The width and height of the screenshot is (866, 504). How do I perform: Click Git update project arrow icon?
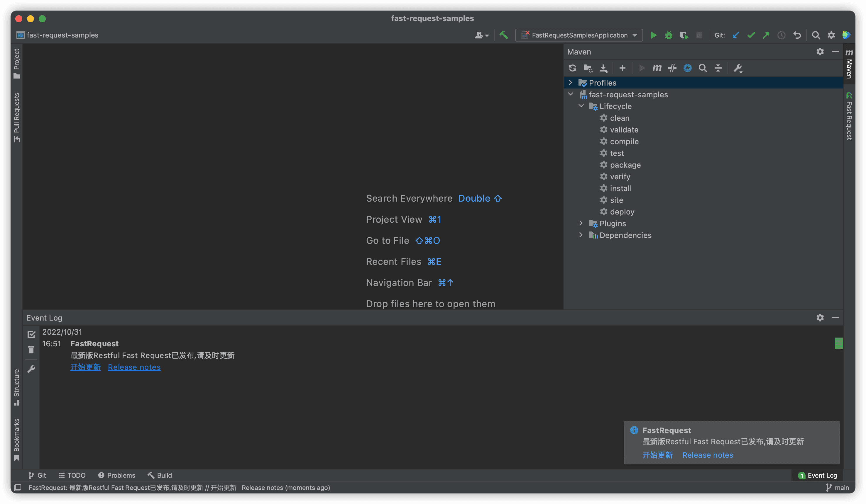pos(736,35)
